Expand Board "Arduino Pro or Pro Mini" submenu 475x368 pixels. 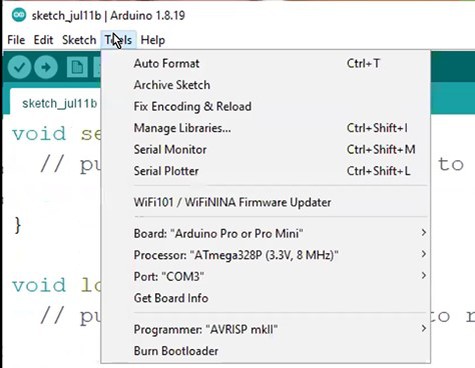click(265, 233)
